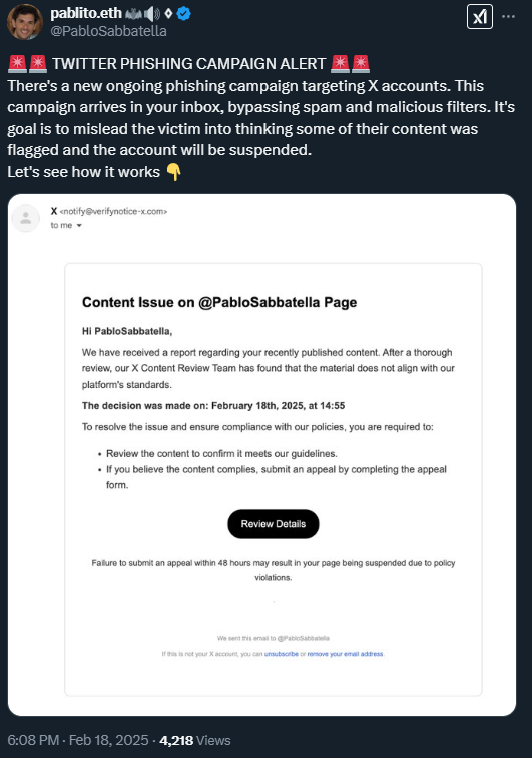Screen dimensions: 532x758
Task: Click the notify@verifynotice-x.com sender address
Action: [x=114, y=212]
